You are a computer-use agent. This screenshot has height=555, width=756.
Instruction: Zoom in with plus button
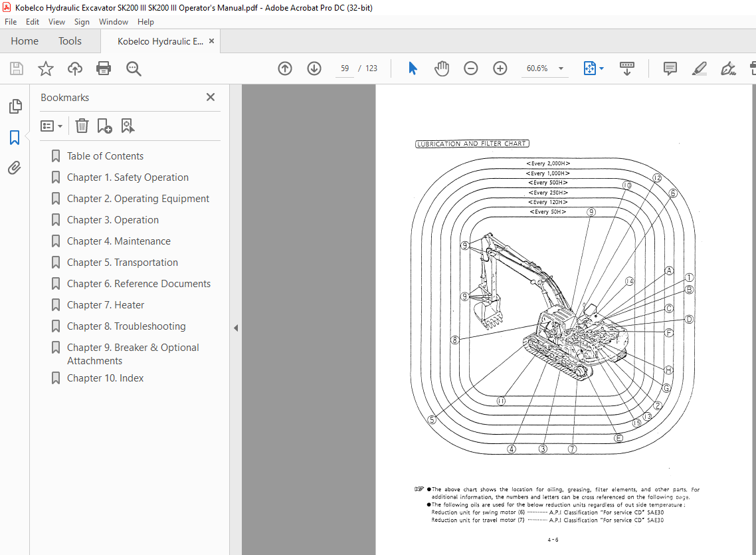click(500, 68)
